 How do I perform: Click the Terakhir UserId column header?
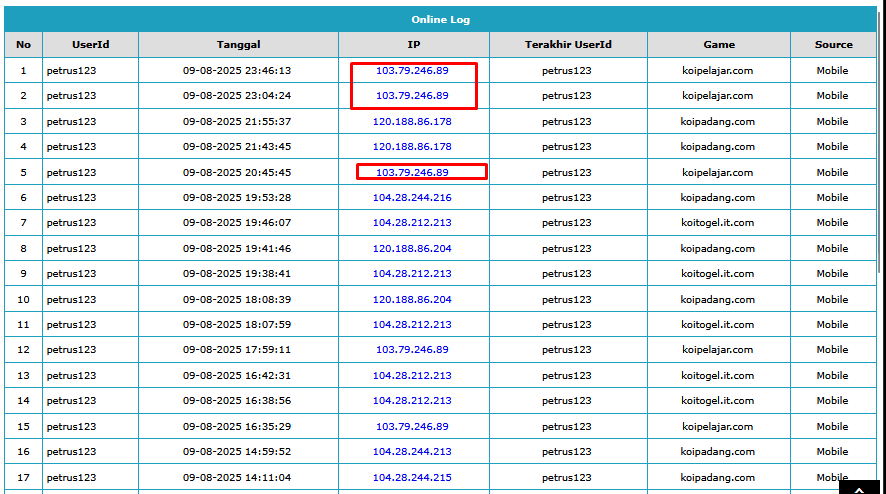(568, 45)
